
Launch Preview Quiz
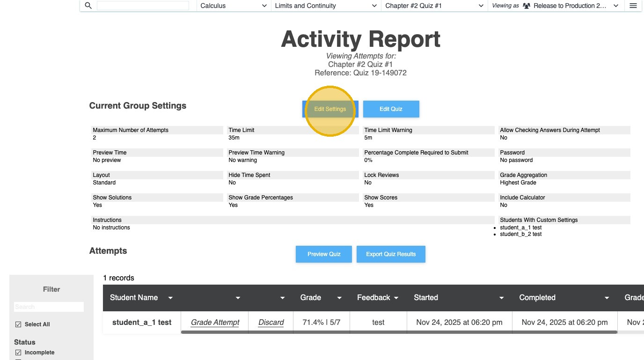point(324,254)
